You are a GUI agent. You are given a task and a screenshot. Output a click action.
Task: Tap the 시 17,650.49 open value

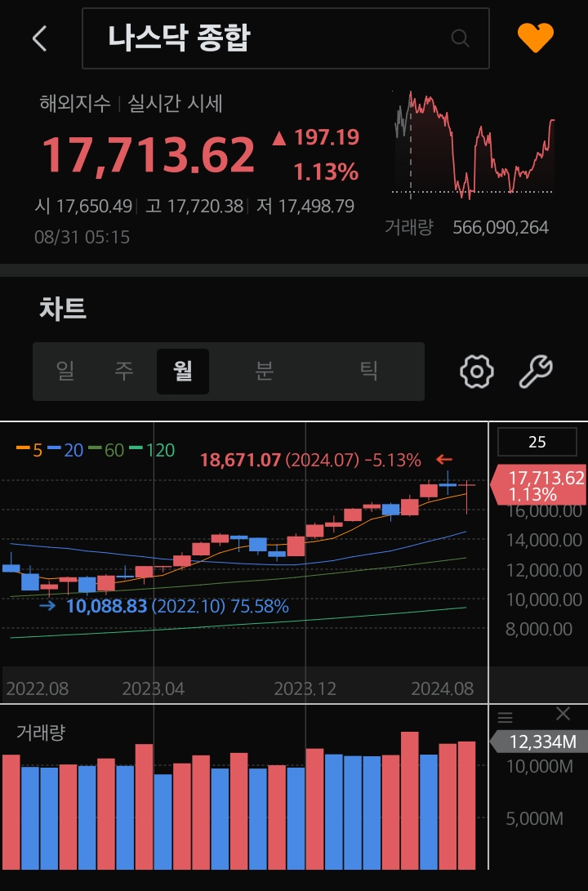[83, 206]
